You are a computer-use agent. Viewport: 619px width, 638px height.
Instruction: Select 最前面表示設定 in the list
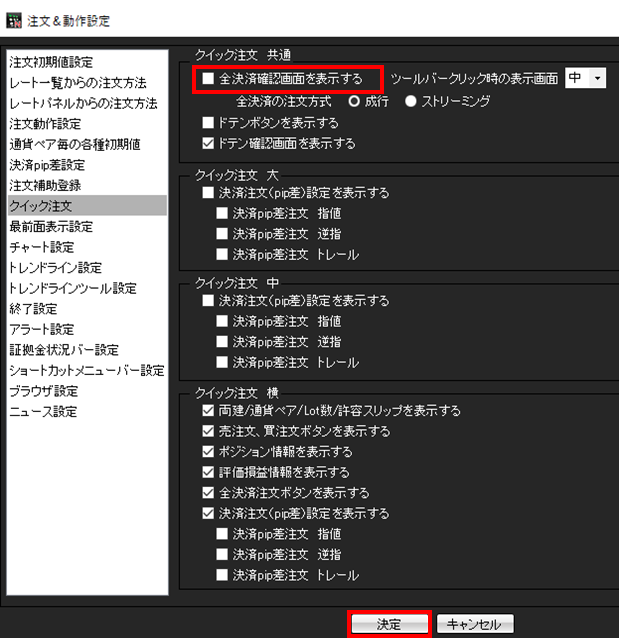tap(87, 226)
